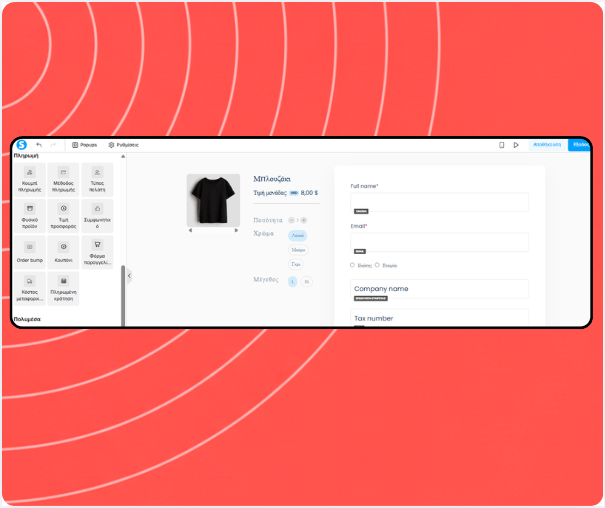
Task: Show previous product image arrow
Action: [x=190, y=230]
